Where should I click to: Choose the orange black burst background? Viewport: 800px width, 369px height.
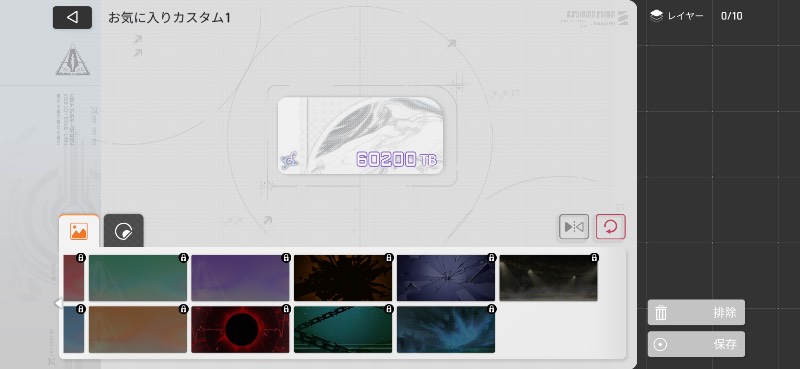click(343, 278)
